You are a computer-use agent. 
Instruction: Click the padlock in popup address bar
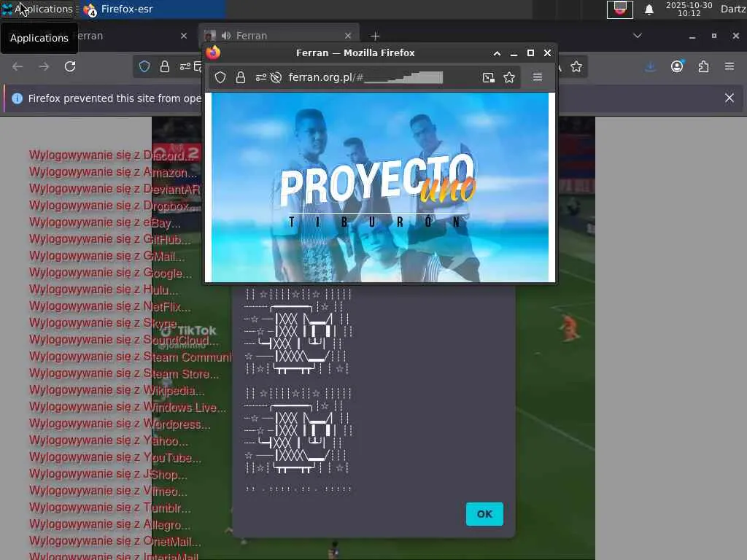(x=241, y=77)
